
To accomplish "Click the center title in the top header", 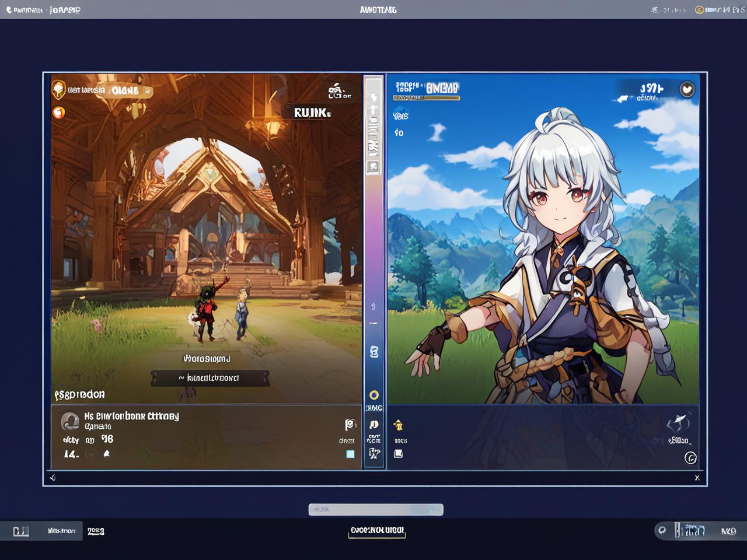I will point(378,10).
